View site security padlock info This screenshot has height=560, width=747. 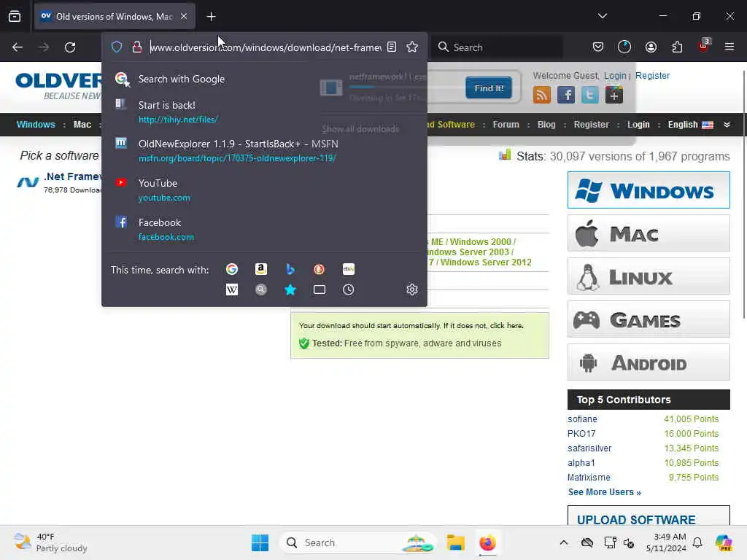pos(137,47)
